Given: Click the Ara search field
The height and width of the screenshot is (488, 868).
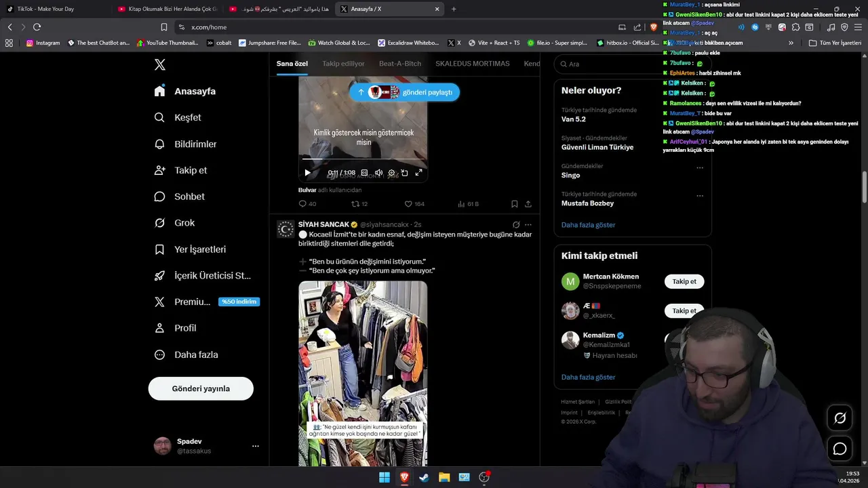Looking at the screenshot, I should (x=633, y=64).
